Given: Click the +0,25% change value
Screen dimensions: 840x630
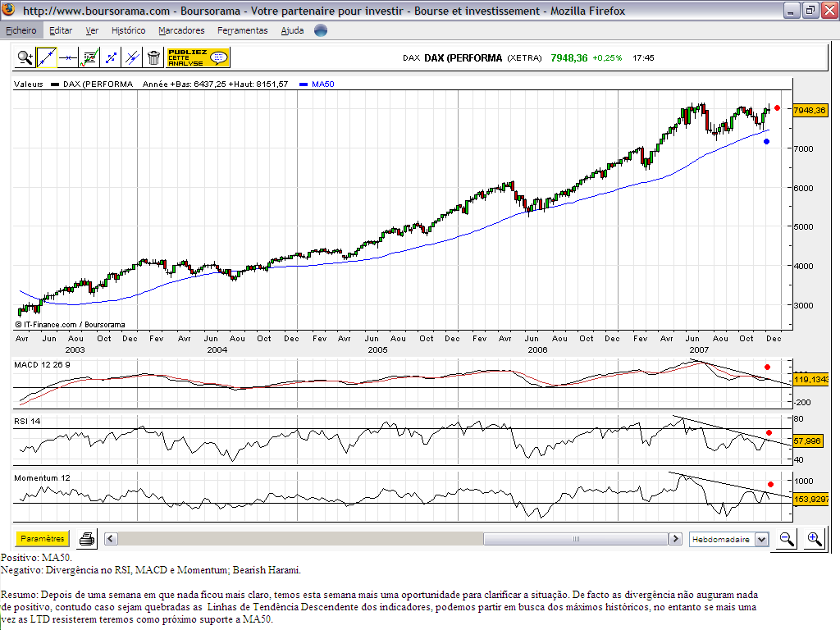Looking at the screenshot, I should point(607,58).
